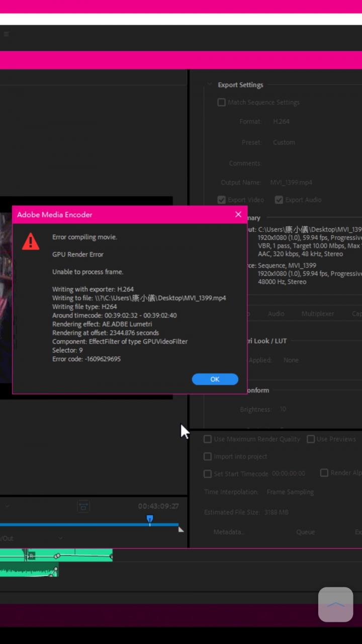Open the source range In/Out dropdown
Viewport: 362px width, 644px height.
[x=30, y=538]
